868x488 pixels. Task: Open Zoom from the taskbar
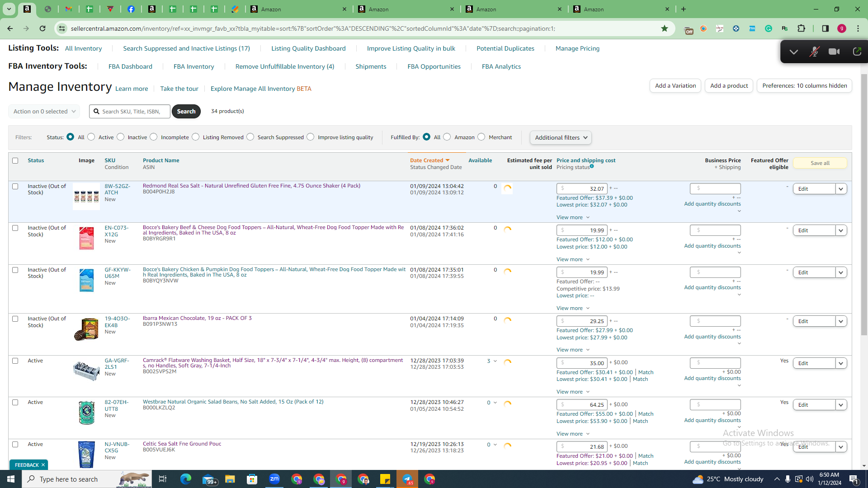(x=274, y=479)
